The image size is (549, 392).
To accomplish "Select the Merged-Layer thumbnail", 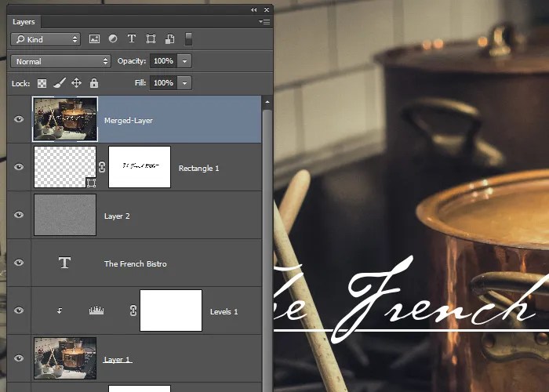I will click(x=65, y=119).
